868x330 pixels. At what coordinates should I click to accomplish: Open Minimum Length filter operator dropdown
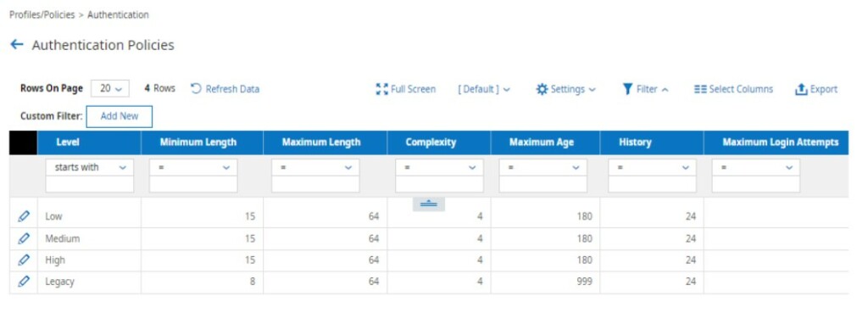193,167
